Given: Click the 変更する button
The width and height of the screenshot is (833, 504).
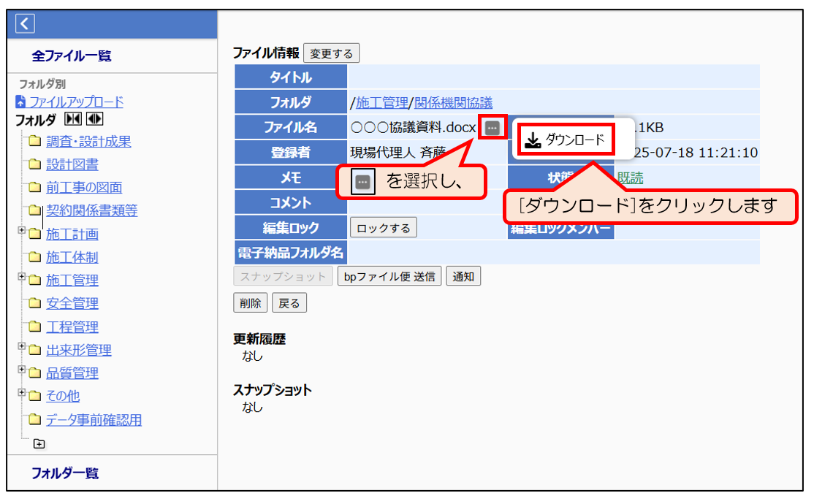Looking at the screenshot, I should tap(331, 53).
